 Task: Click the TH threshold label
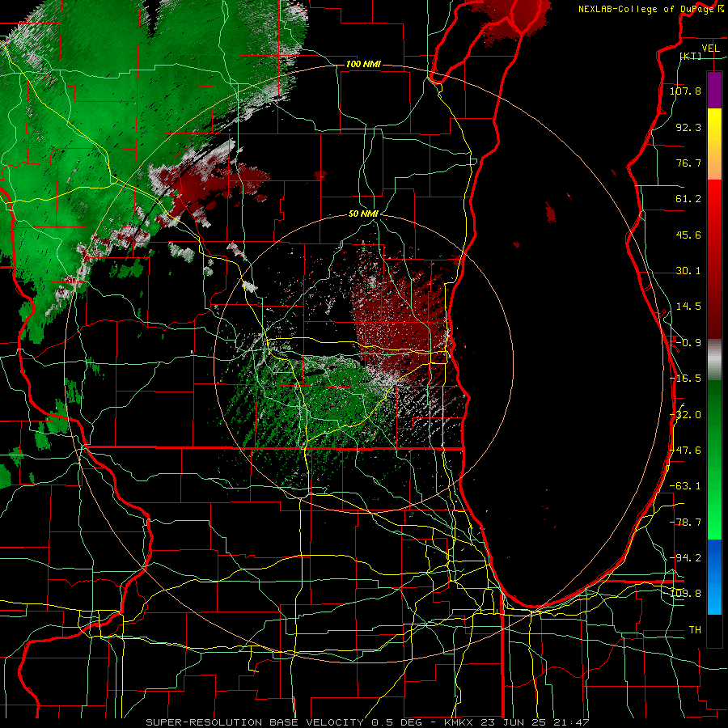[695, 630]
